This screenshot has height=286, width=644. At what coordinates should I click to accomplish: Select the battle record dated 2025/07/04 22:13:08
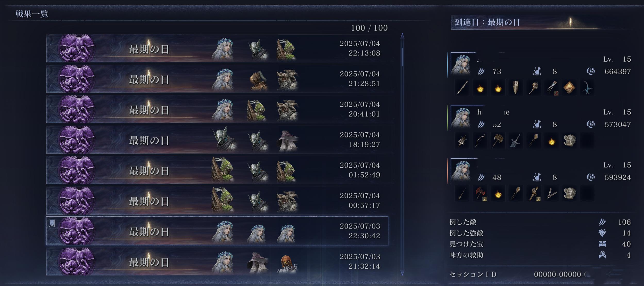tap(217, 48)
